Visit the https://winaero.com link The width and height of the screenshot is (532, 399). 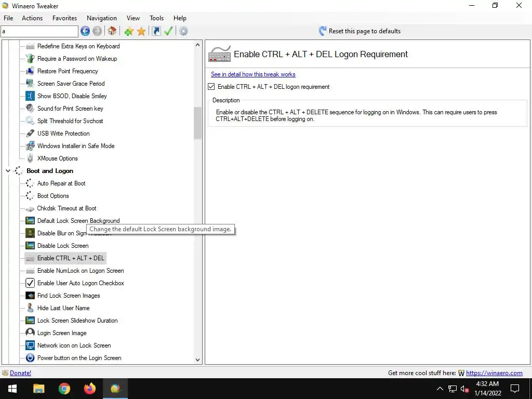click(x=494, y=373)
